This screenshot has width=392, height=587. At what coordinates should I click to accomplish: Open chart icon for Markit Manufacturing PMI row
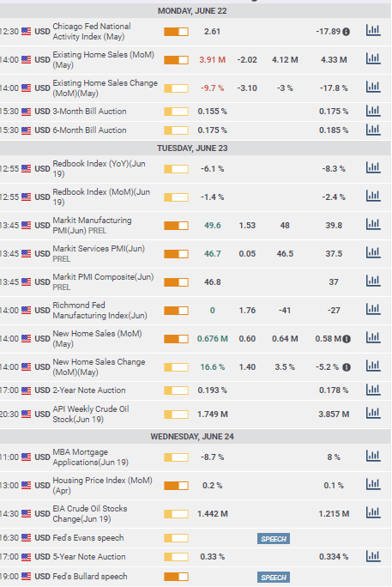pos(373,225)
